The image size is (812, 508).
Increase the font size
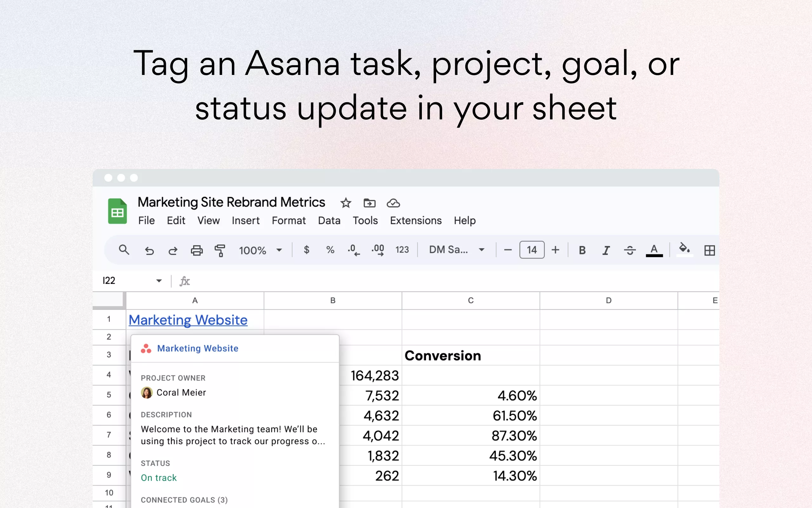click(555, 250)
